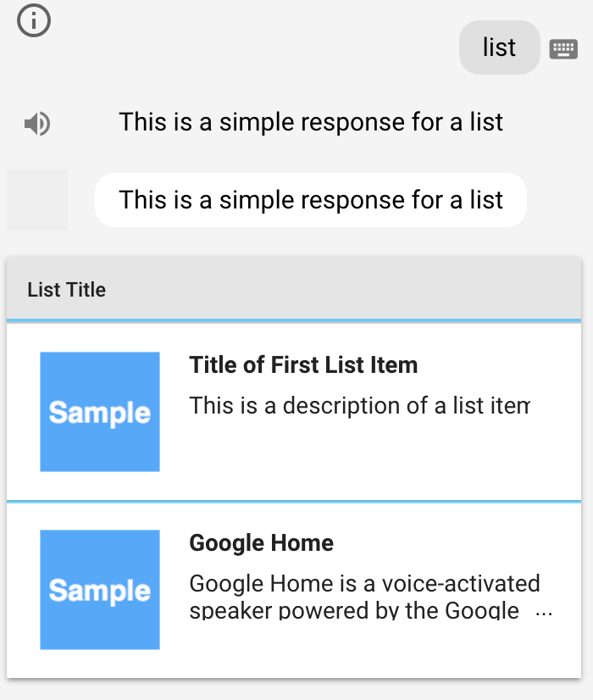Viewport: 593px width, 700px height.
Task: Click the info circle icon
Action: pyautogui.click(x=34, y=20)
